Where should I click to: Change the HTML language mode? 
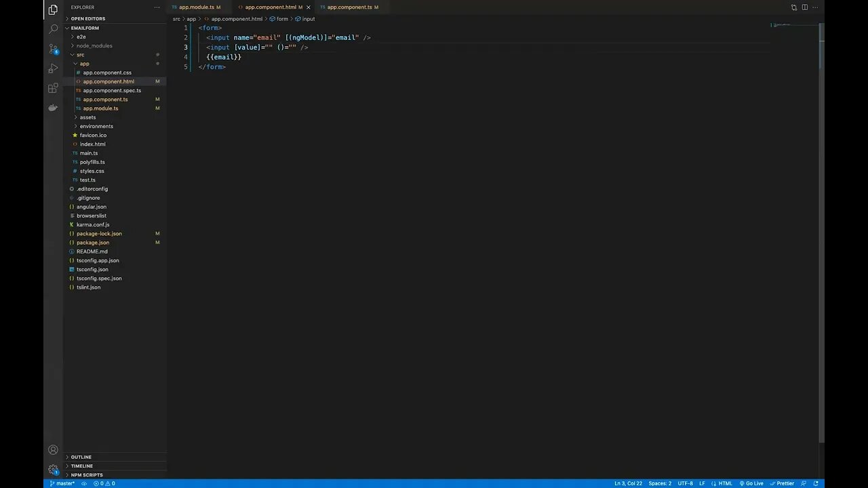[x=725, y=483]
